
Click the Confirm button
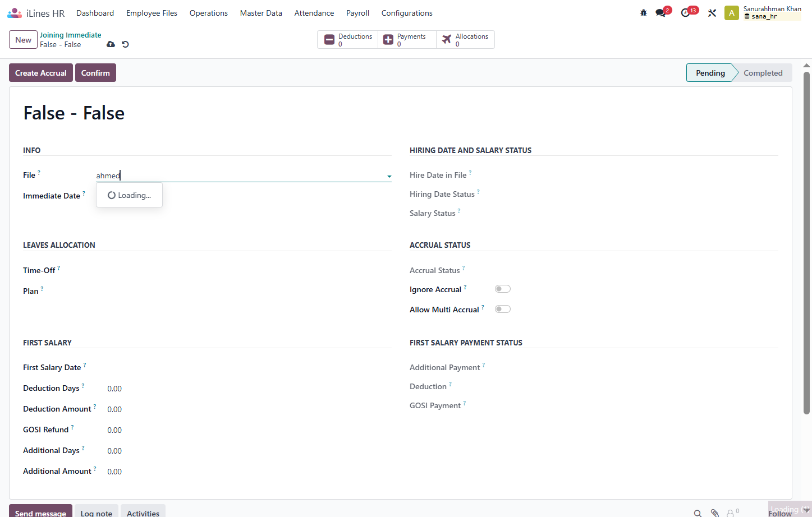click(x=95, y=73)
